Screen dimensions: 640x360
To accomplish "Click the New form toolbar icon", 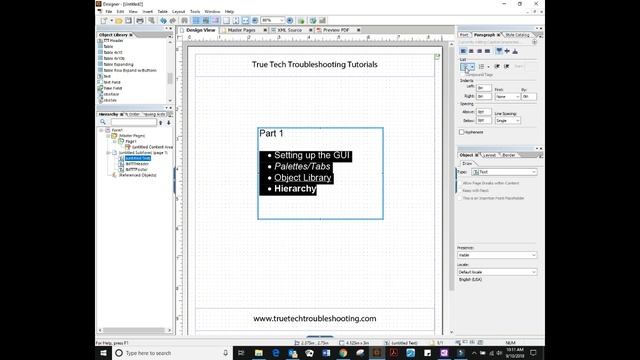I will pos(104,20).
